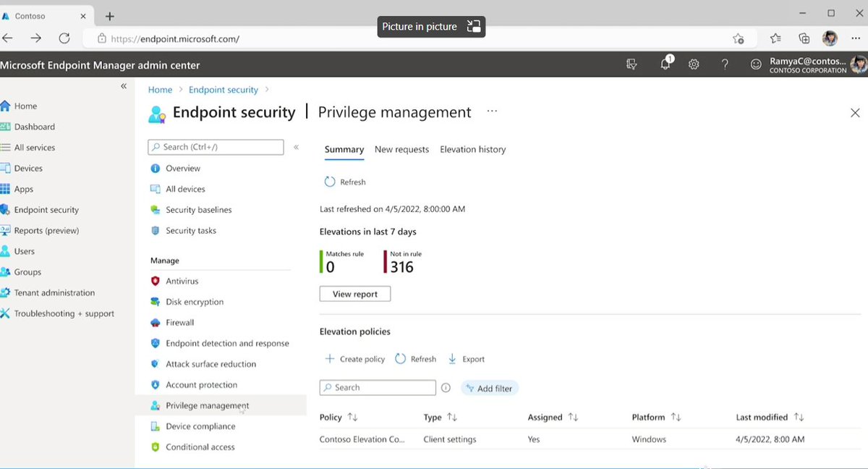
Task: Open notifications bell icon
Action: [665, 64]
